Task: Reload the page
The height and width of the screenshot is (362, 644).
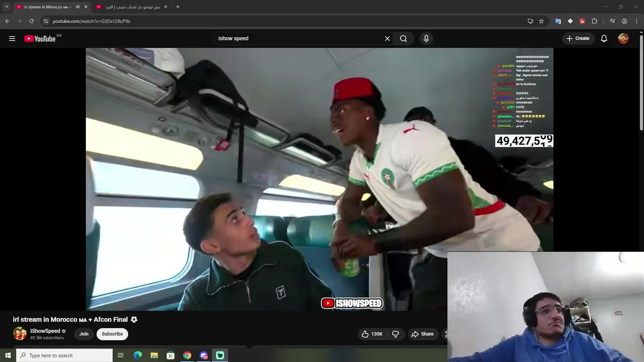Action: 31,21
